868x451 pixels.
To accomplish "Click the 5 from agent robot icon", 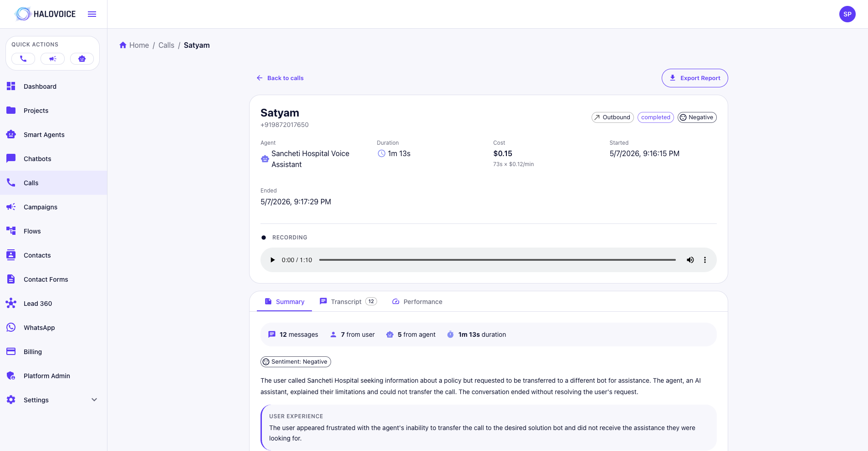I will pos(390,334).
